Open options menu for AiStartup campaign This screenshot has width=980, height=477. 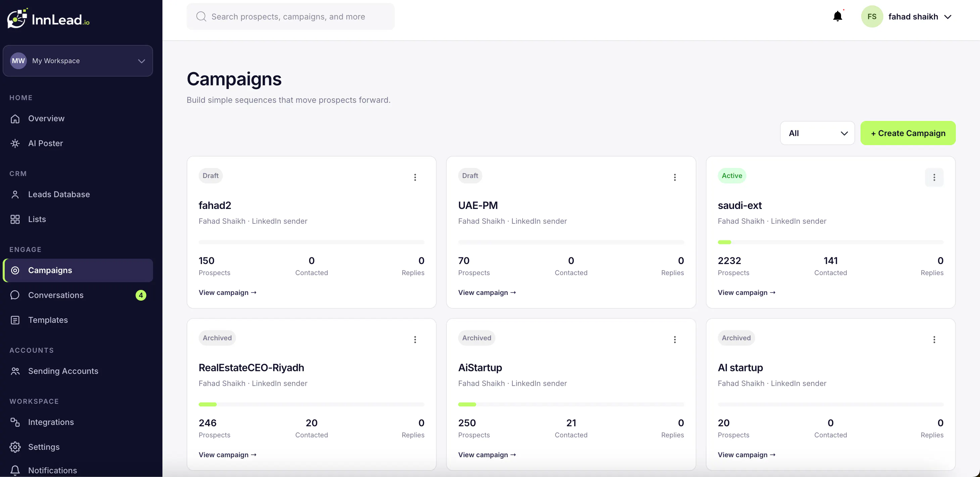[675, 339]
